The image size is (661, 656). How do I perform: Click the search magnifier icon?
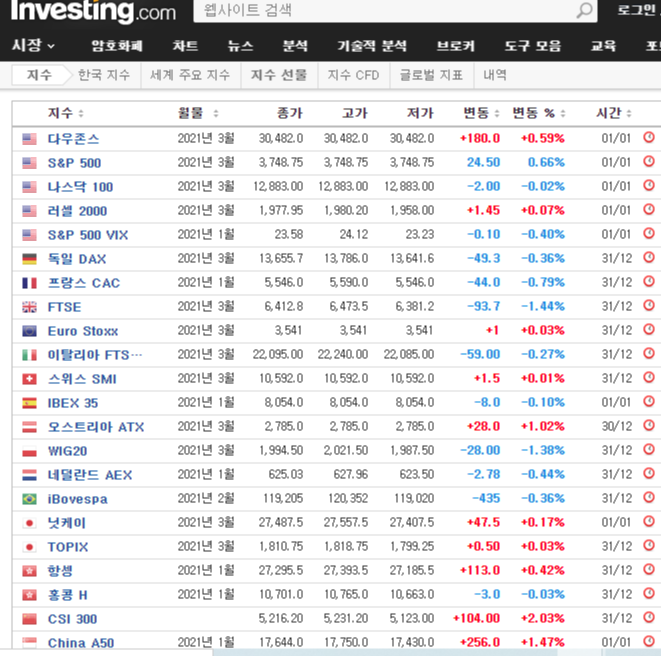tap(584, 10)
